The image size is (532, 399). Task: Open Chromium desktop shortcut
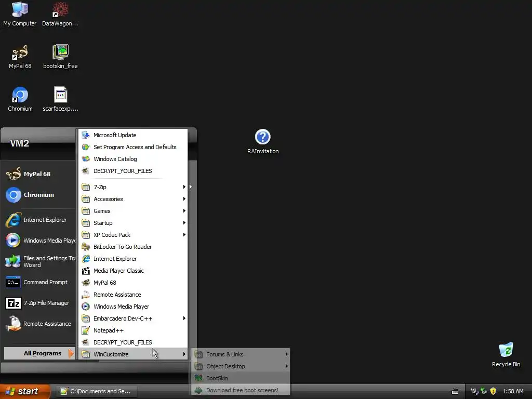20,99
